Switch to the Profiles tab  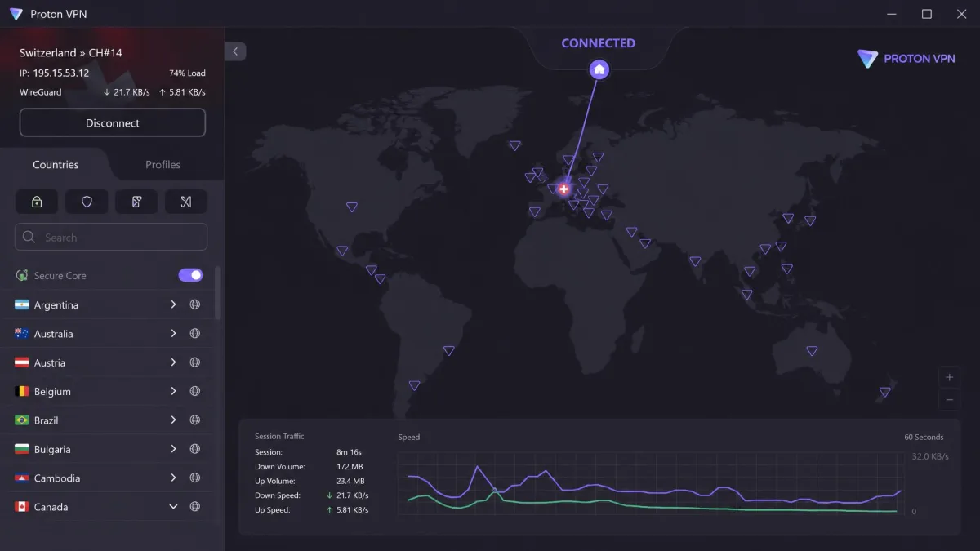(163, 165)
